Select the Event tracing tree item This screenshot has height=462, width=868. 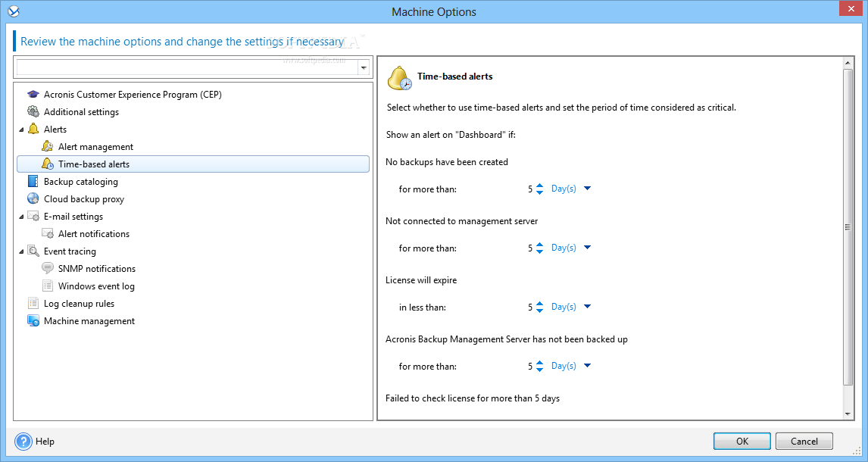[x=70, y=251]
